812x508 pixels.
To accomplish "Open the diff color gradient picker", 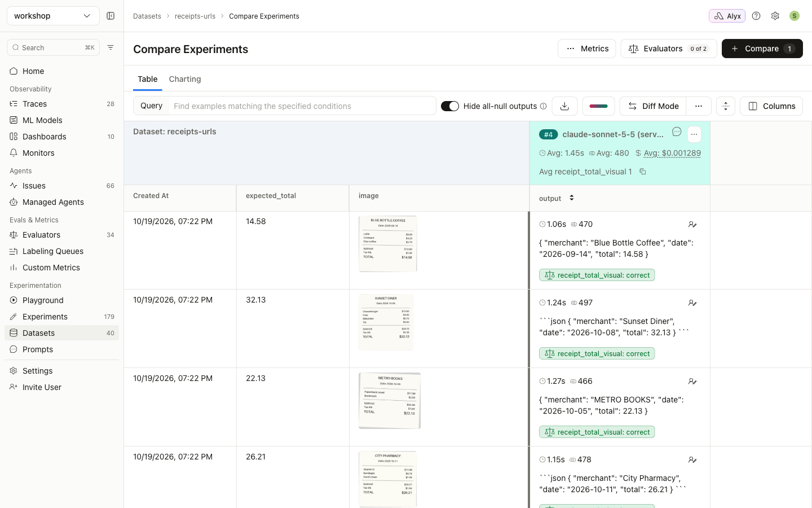I will tap(598, 106).
